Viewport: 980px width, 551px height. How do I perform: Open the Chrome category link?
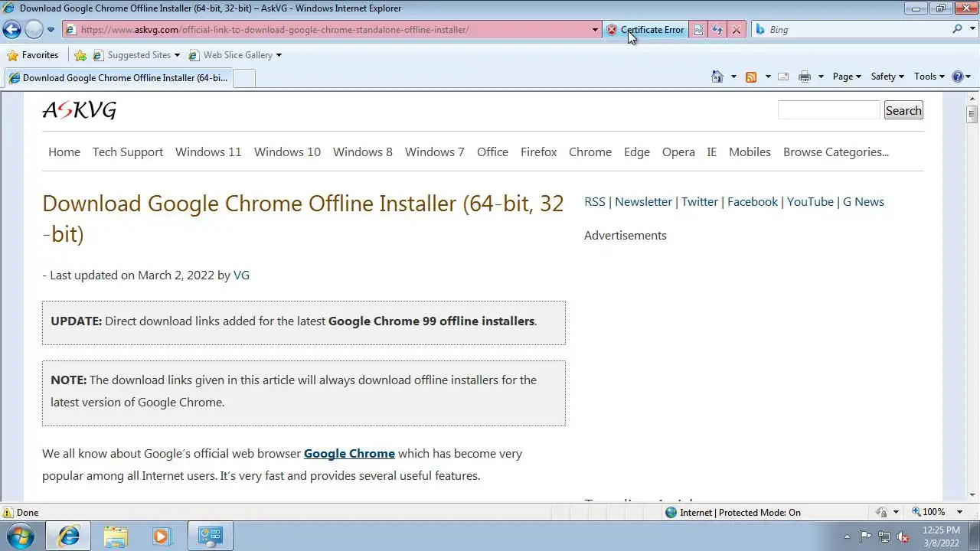click(590, 152)
